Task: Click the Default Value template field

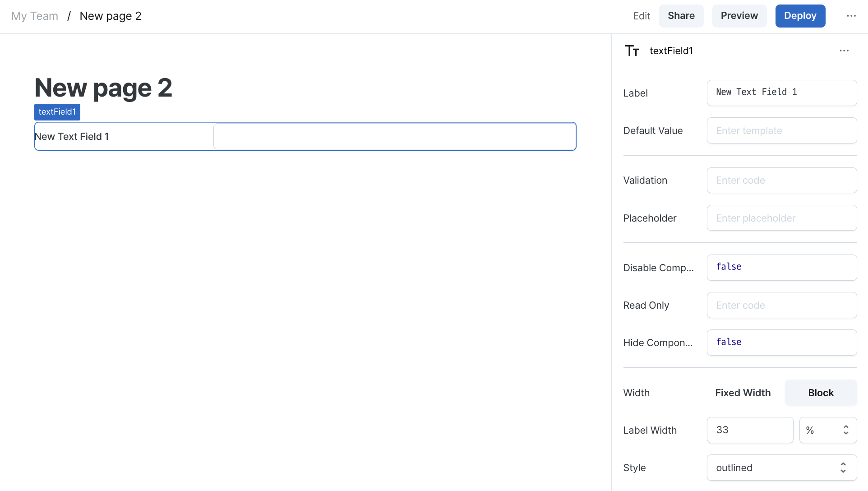Action: [x=781, y=130]
